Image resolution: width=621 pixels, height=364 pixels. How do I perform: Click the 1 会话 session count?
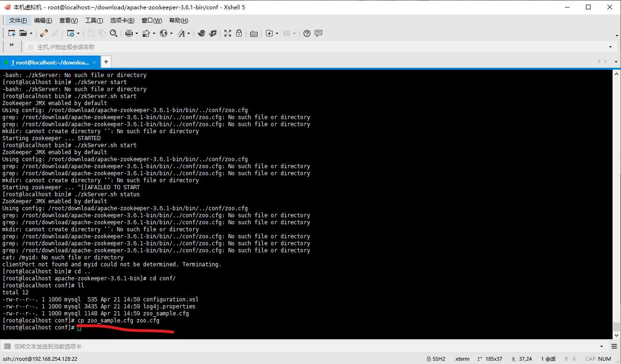coord(549,359)
